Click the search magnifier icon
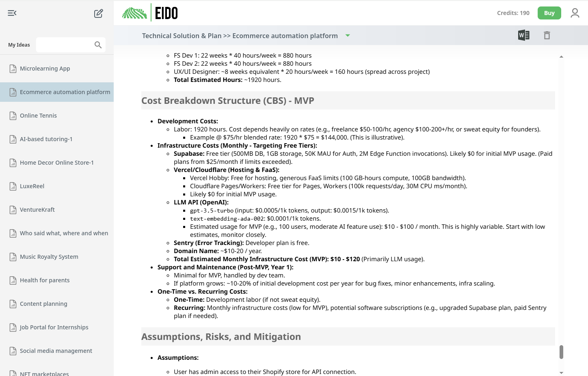Image resolution: width=588 pixels, height=376 pixels. point(97,45)
